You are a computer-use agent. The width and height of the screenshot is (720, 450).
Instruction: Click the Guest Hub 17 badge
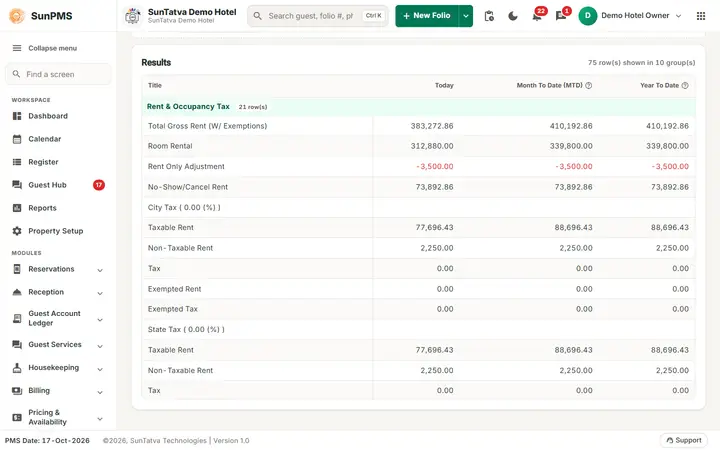point(99,185)
